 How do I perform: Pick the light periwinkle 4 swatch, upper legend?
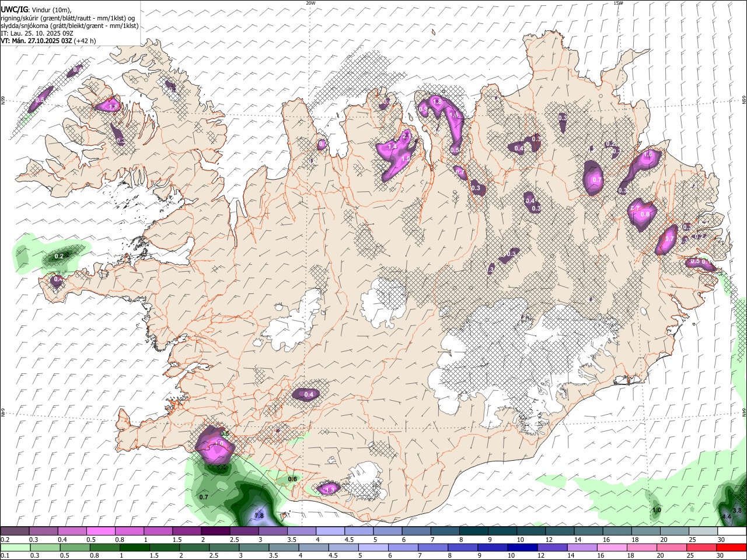[x=330, y=531]
